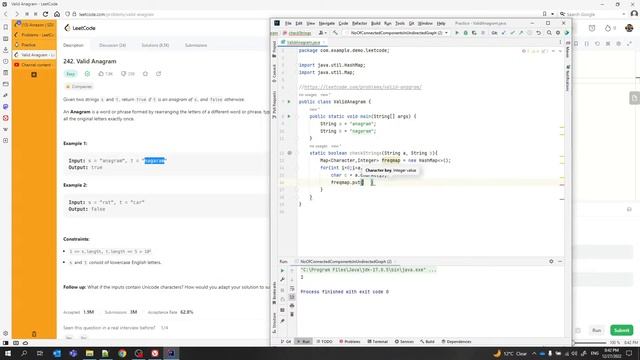
Task: Toggle scroll to end in Run console
Action: 292,297
